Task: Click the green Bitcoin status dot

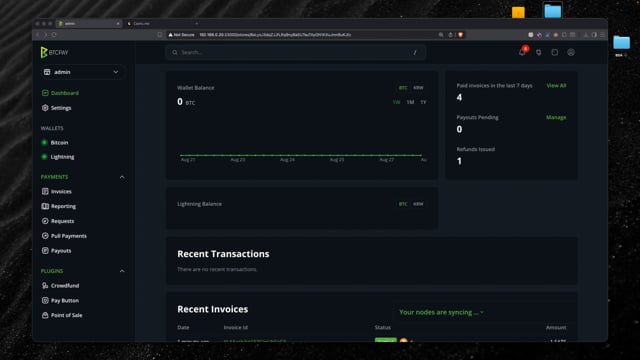Action: (x=44, y=142)
